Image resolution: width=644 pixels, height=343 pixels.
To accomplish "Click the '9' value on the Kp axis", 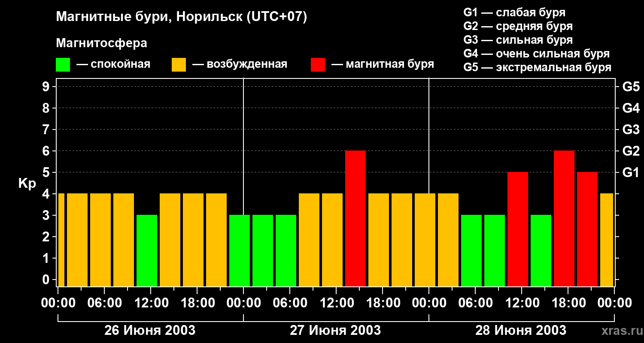I will [47, 87].
